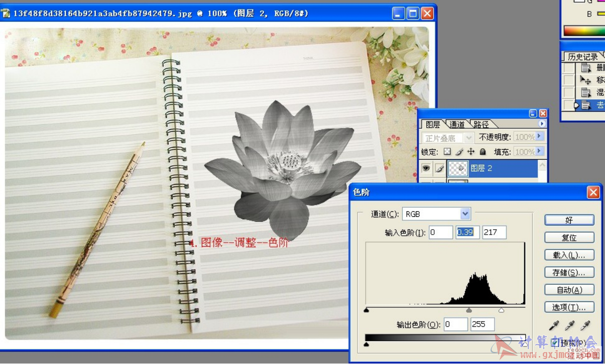Set history brush source on move step row
The image size is (605, 364).
click(569, 80)
